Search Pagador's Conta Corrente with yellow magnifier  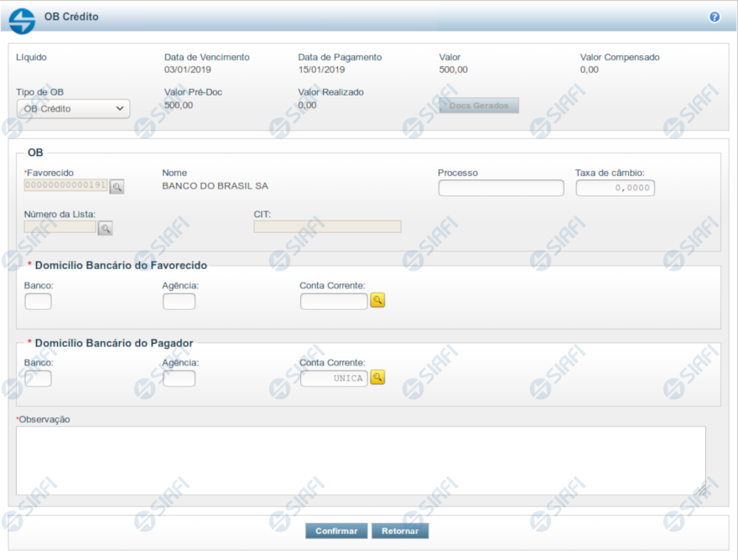[x=377, y=378]
